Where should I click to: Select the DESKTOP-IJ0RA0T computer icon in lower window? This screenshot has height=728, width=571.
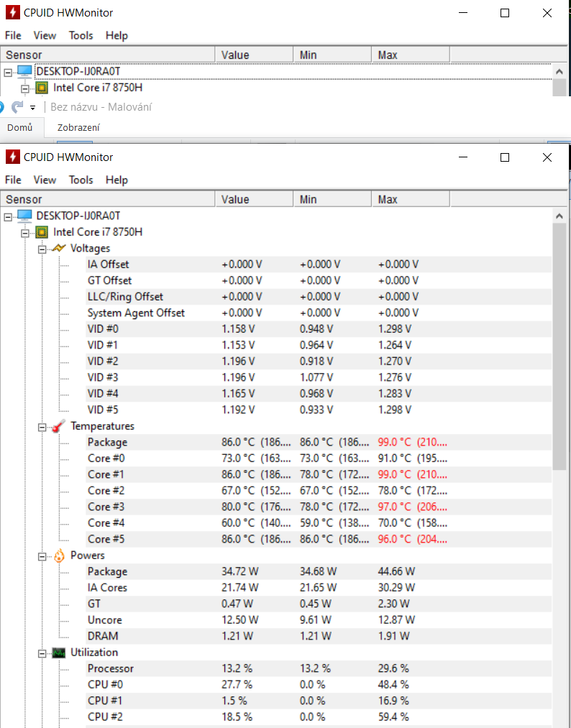point(24,216)
